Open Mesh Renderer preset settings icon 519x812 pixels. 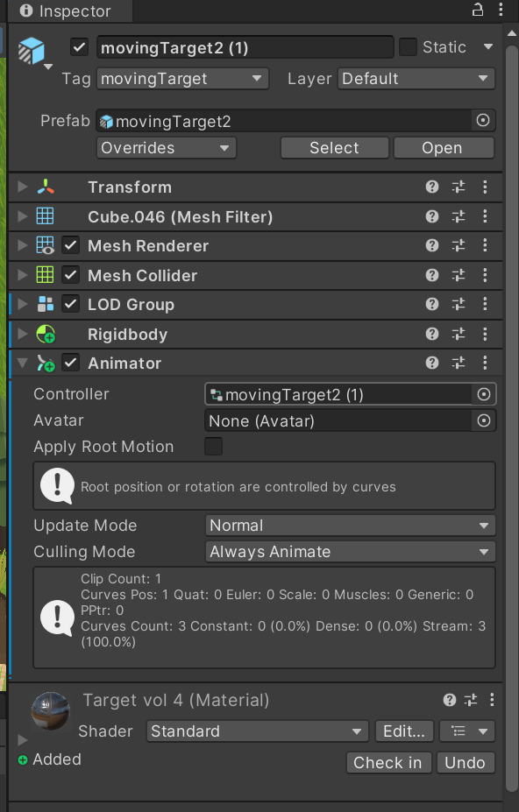(x=459, y=245)
